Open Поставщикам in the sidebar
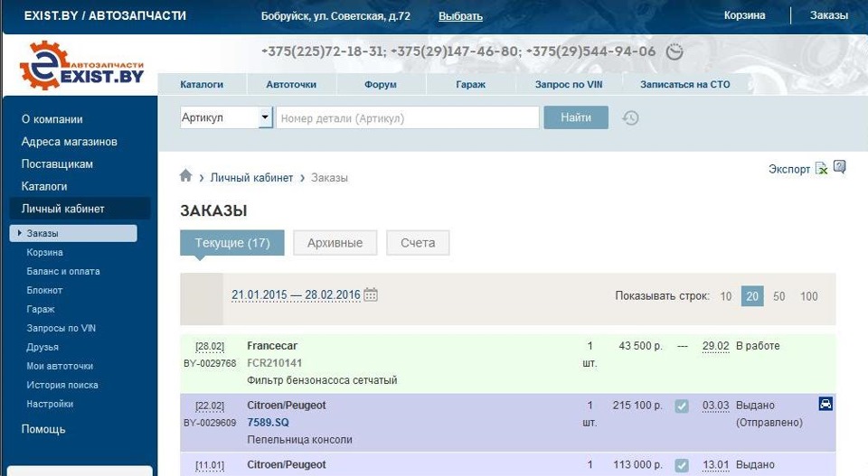Screen dimensions: 868x476 coord(57,164)
